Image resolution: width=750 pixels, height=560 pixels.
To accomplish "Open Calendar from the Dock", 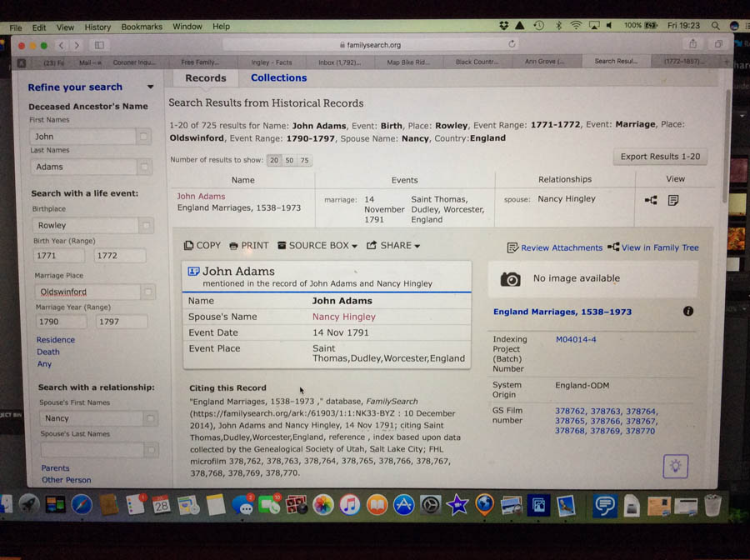I will click(x=161, y=504).
